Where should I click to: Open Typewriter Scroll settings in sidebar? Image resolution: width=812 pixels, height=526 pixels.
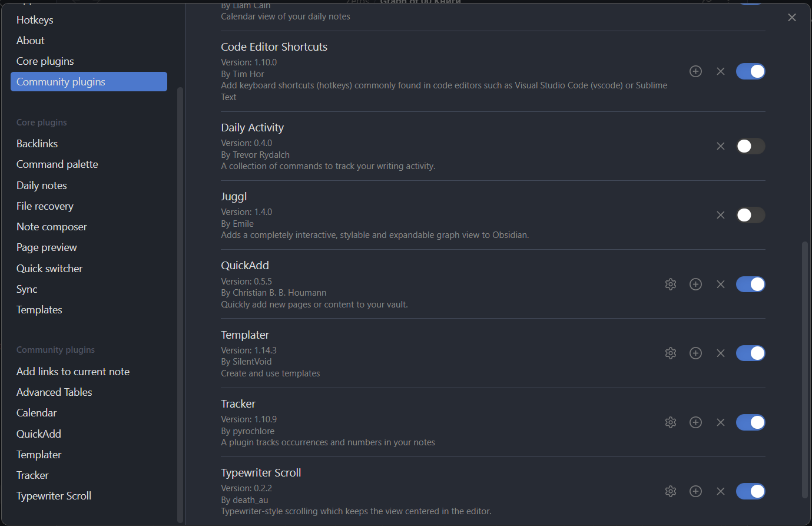89,496
